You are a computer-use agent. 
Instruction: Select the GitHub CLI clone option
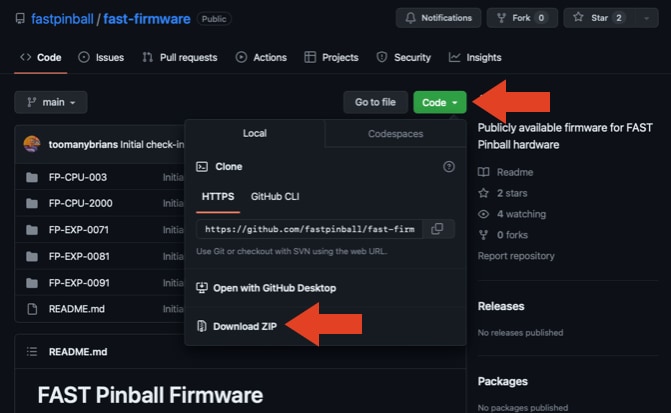point(275,196)
